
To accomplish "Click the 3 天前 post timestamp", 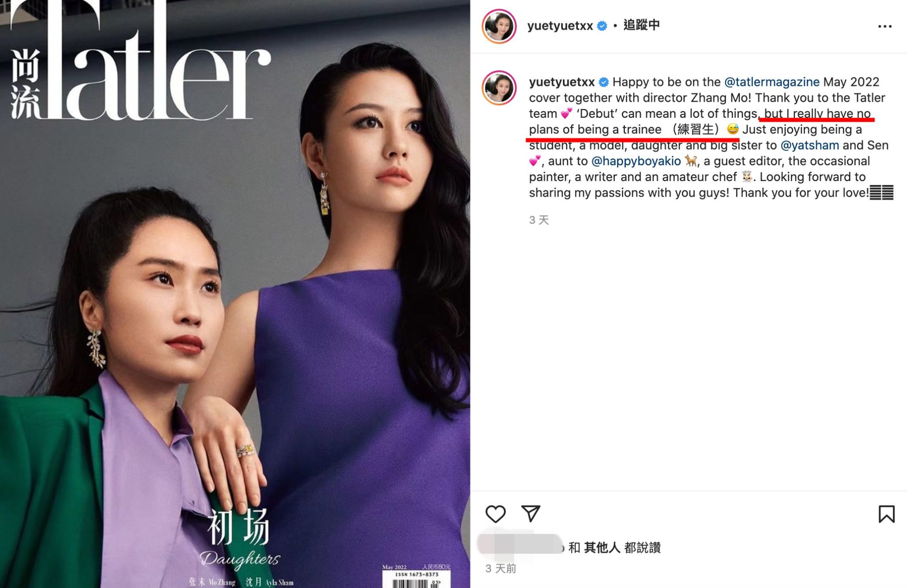I will click(x=500, y=569).
